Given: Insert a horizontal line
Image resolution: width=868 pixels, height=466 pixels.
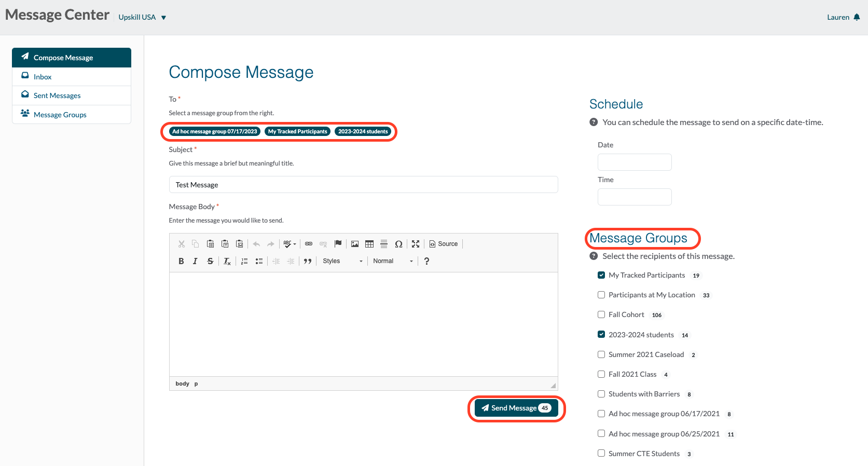Looking at the screenshot, I should click(x=384, y=244).
